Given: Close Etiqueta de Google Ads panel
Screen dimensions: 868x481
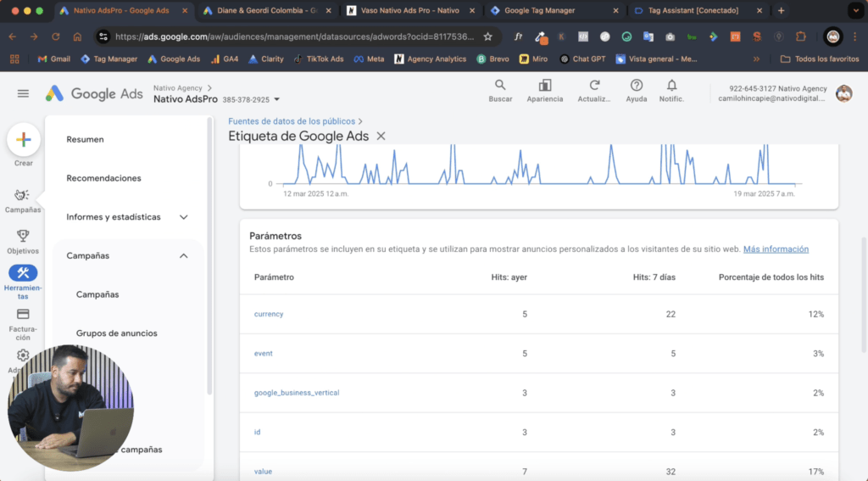Looking at the screenshot, I should (381, 137).
